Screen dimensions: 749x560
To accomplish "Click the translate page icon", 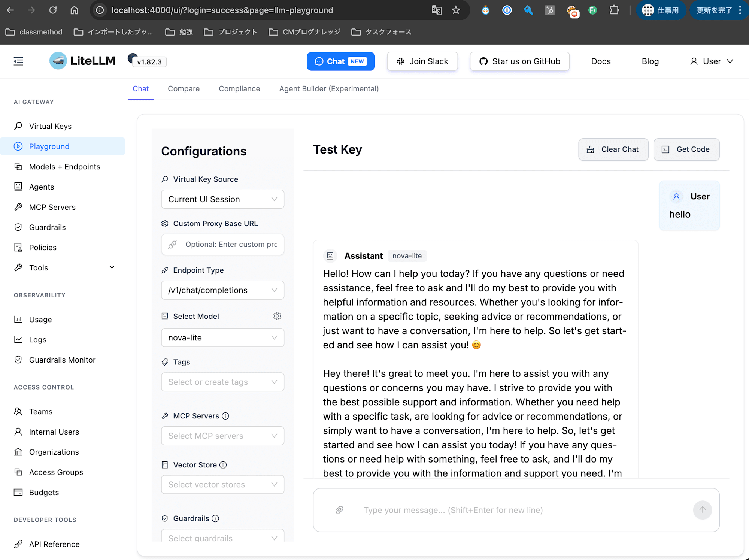I will point(437,10).
